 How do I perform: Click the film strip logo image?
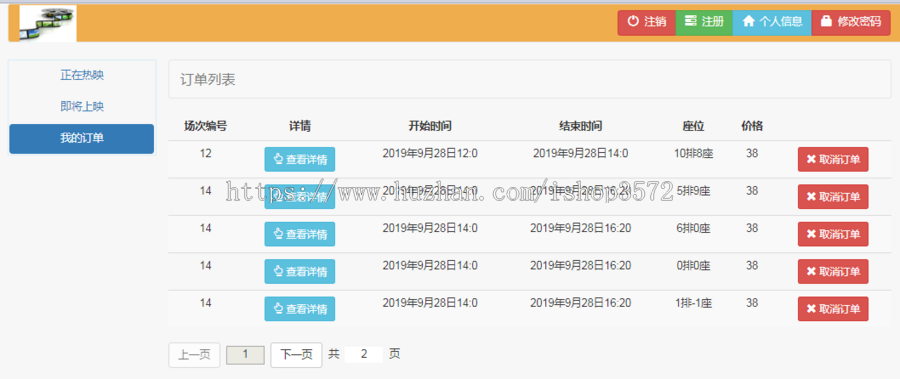[x=48, y=23]
